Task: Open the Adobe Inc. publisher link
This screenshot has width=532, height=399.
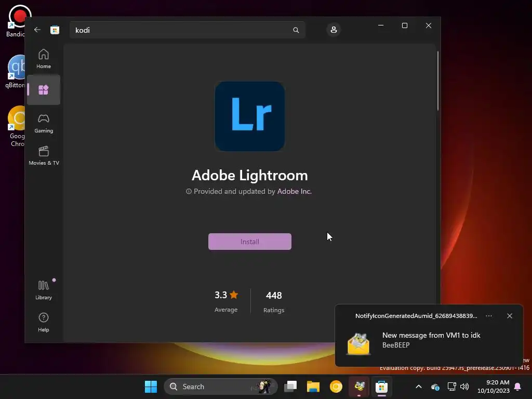Action: coord(294,191)
